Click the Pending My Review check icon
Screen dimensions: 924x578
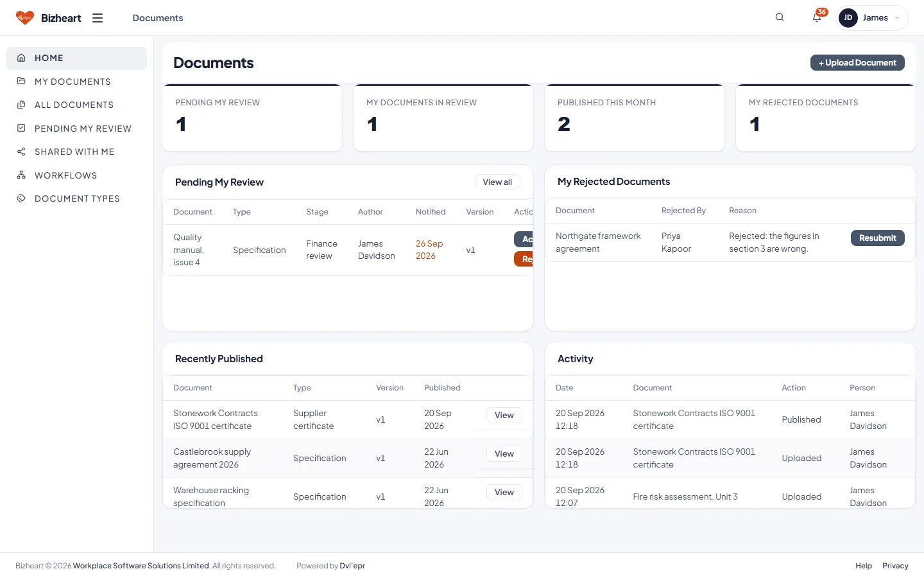pos(21,128)
